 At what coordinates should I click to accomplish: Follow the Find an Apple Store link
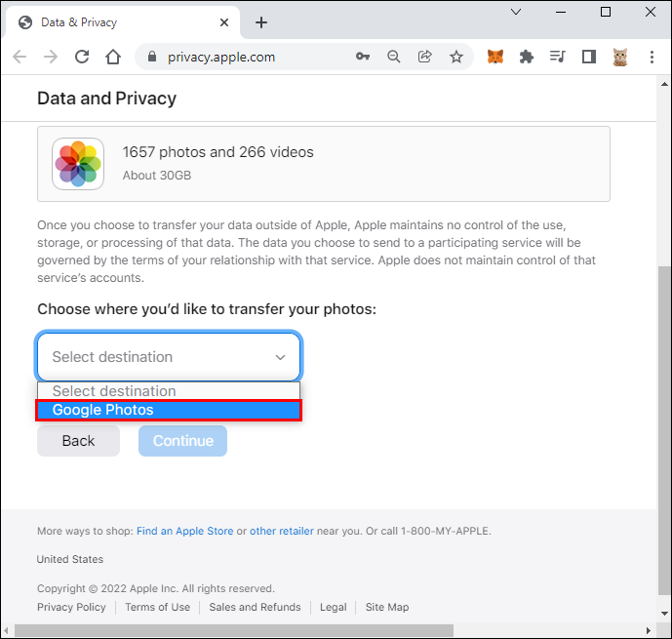[x=184, y=532]
